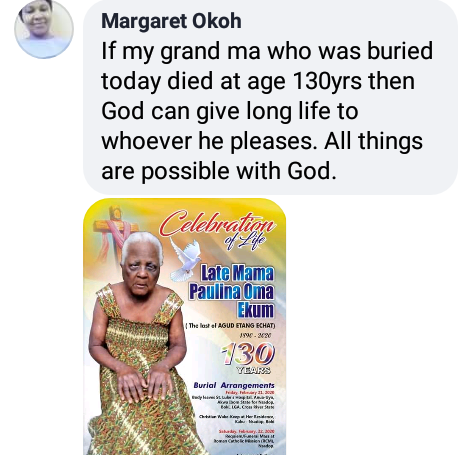Screen dimensions: 467x455
Task: Tap the elderly woman's face in poster
Action: (x=142, y=270)
